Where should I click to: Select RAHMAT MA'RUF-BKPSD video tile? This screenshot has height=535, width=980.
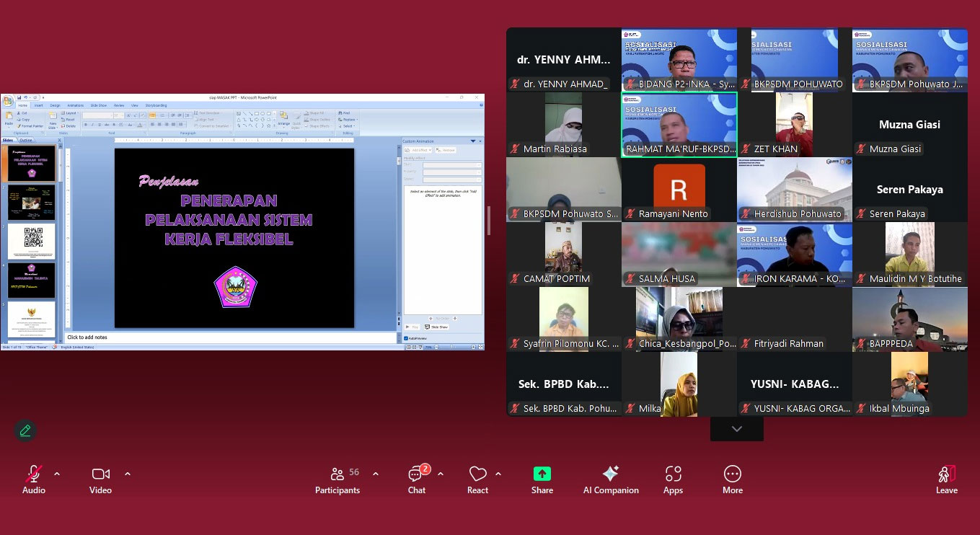tap(679, 125)
